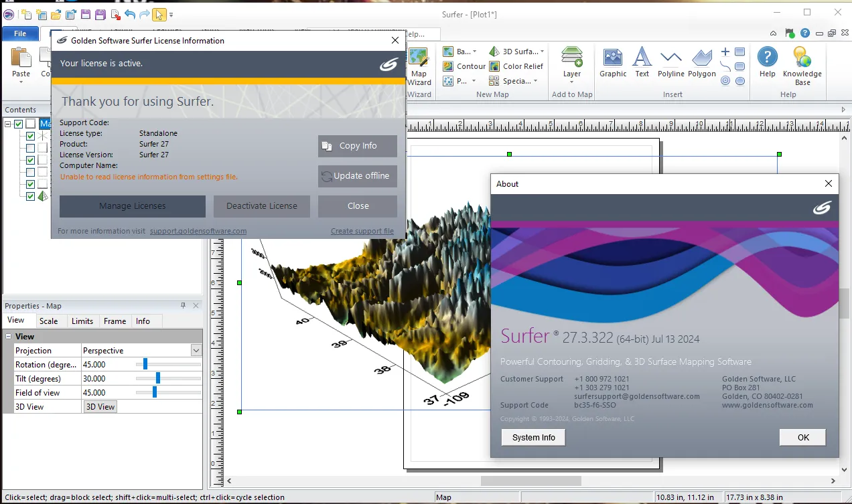The image size is (852, 504).
Task: Enable the first unchecked layer in Contents tree
Action: [x=30, y=148]
